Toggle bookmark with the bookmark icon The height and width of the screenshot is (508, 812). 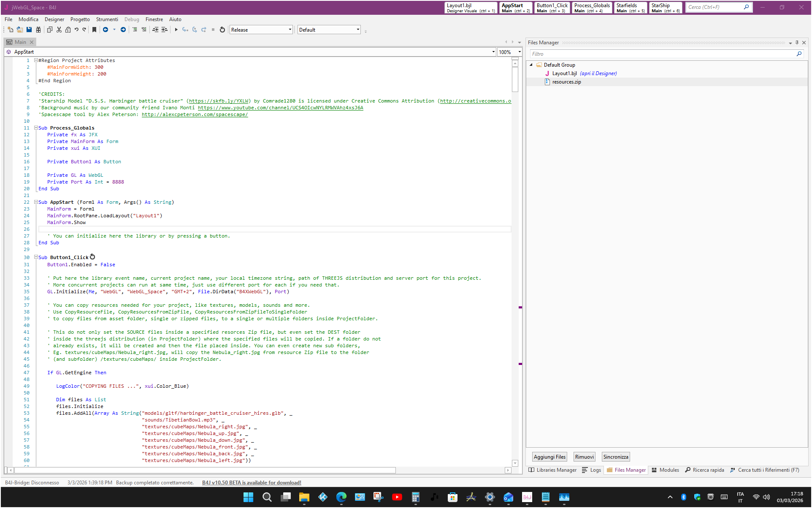[x=94, y=30]
